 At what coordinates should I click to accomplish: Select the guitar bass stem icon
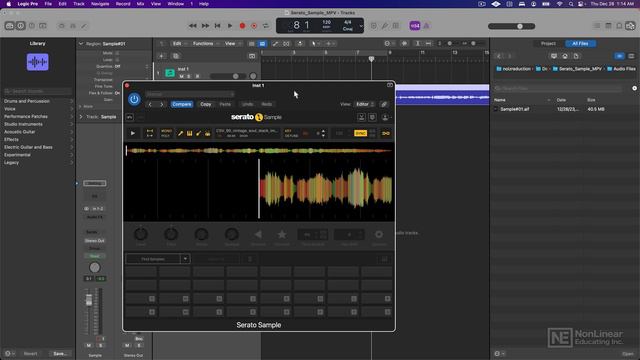[198, 133]
